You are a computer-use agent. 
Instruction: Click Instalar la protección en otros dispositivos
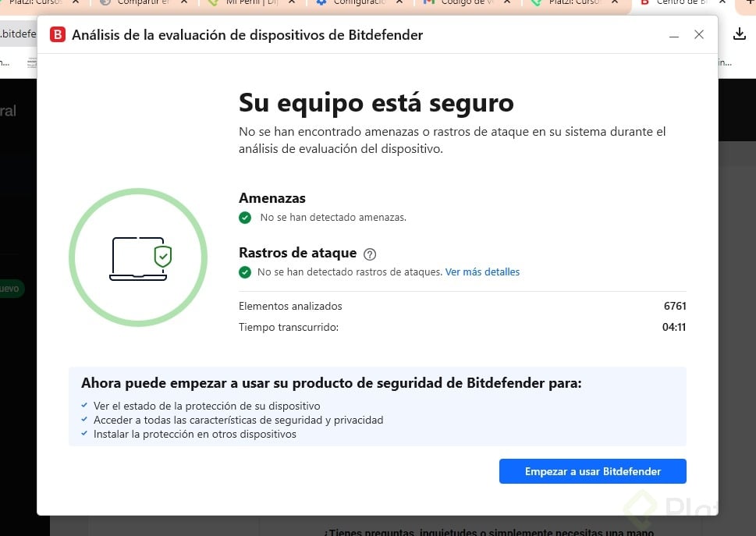click(195, 434)
